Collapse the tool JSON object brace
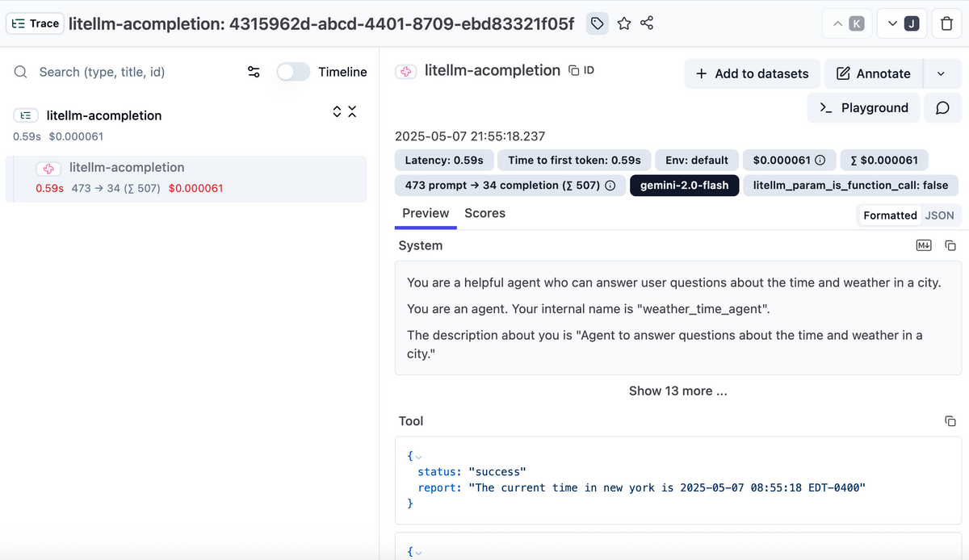This screenshot has width=969, height=560. click(418, 458)
